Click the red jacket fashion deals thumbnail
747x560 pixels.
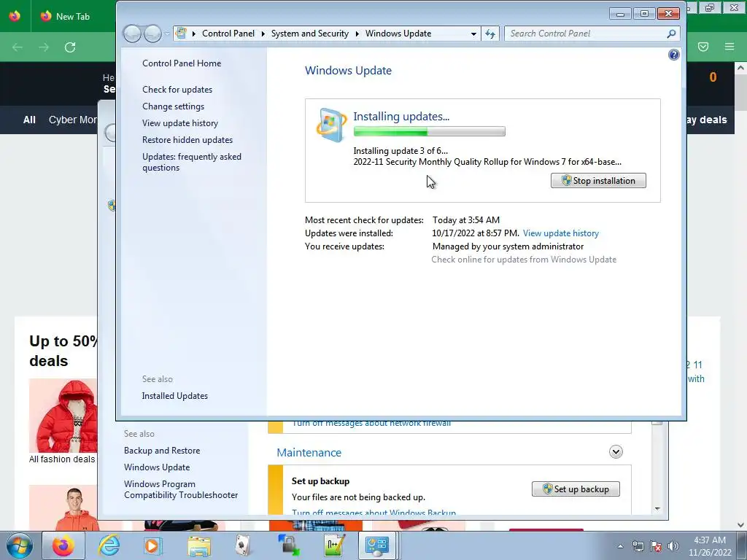click(x=63, y=415)
